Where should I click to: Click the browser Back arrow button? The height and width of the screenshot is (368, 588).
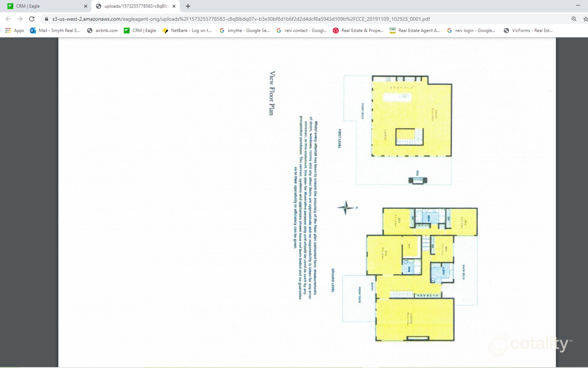tap(8, 19)
